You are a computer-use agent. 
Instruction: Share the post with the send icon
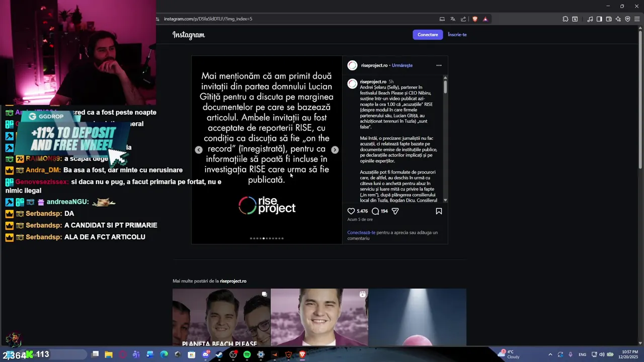pyautogui.click(x=395, y=211)
